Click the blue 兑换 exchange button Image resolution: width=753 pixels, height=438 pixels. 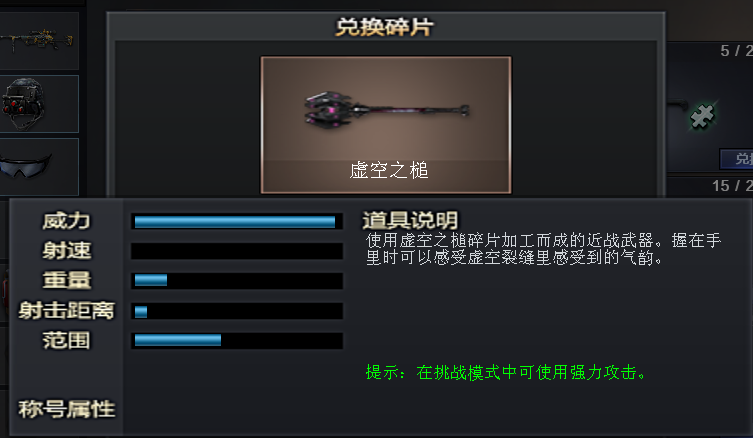tap(736, 159)
